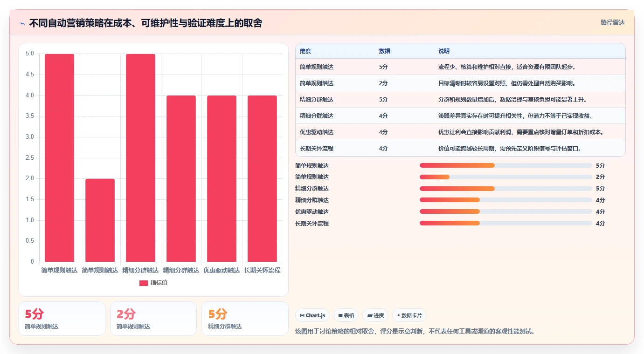The width and height of the screenshot is (644, 354).
Task: Click the 简单规则触达 chart bar at value 5
Action: pyautogui.click(x=59, y=158)
